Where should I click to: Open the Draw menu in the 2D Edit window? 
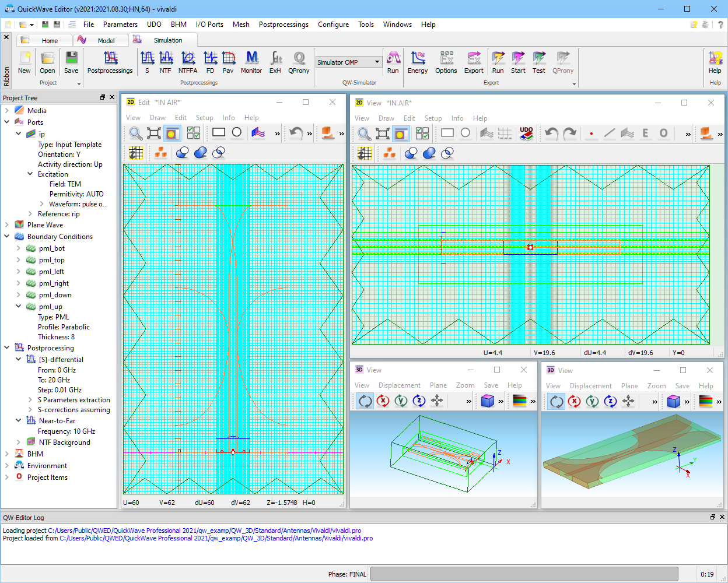[x=157, y=118]
